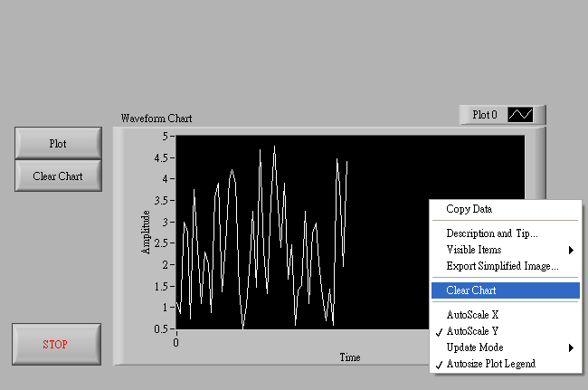Screen dimensions: 588x390
Task: Click the 0 value on the X scale
Action: 175,342
